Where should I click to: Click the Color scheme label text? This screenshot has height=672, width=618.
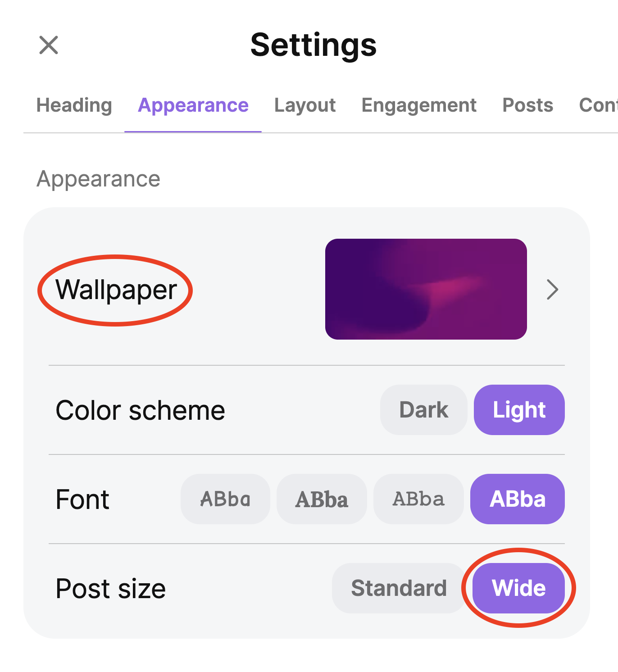click(x=140, y=410)
